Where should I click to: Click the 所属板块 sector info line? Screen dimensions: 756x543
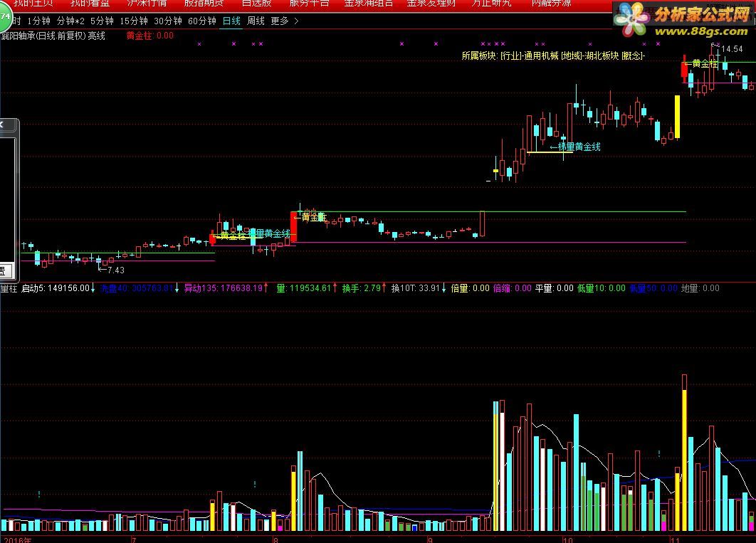(553, 56)
